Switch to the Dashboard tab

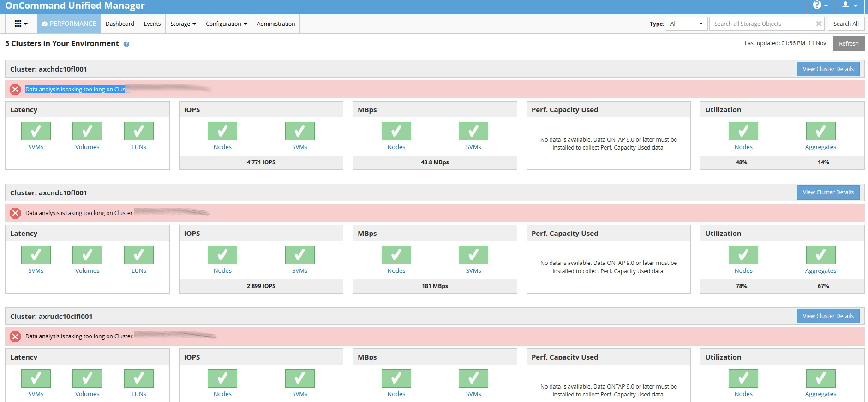120,24
